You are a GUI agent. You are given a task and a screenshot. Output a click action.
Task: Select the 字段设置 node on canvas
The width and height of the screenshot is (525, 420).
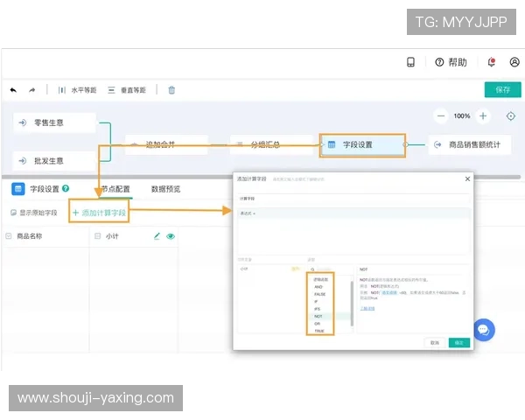coord(362,145)
